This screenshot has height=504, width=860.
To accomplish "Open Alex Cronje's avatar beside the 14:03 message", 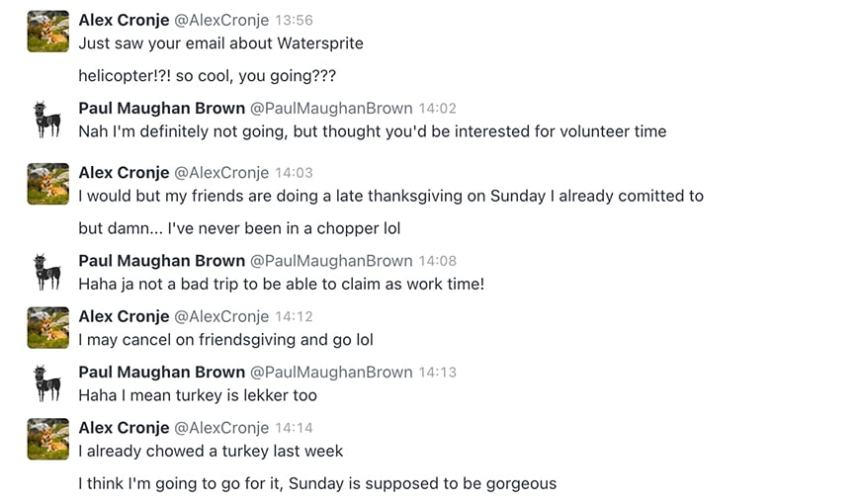I will tap(47, 184).
